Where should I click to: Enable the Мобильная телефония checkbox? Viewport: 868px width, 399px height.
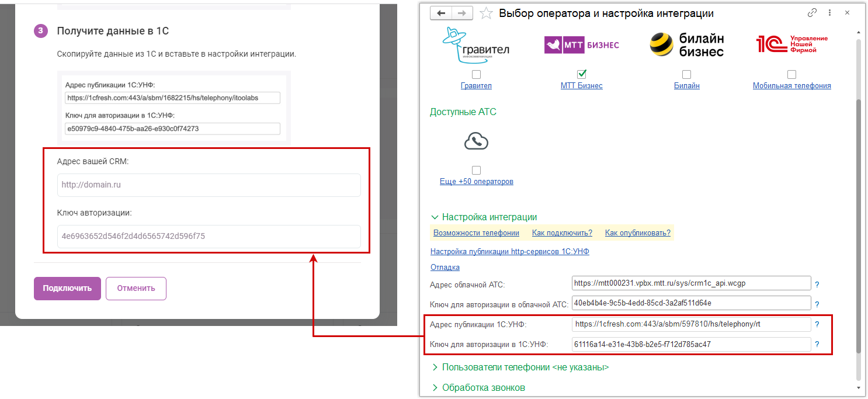(791, 74)
